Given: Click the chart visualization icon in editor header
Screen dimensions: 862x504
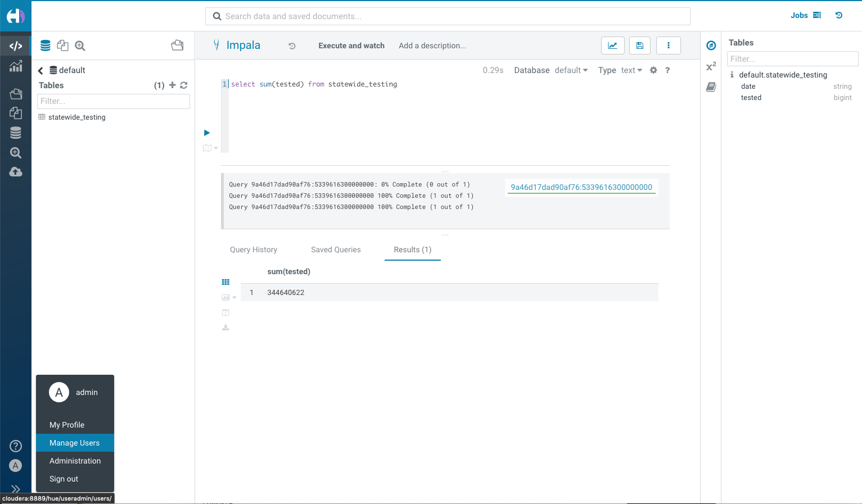Looking at the screenshot, I should click(x=612, y=45).
